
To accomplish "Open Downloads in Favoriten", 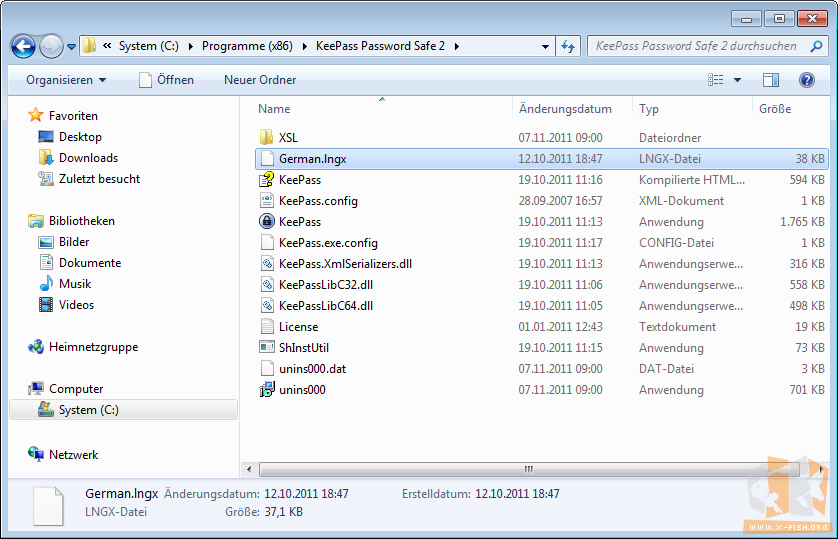I will pyautogui.click(x=88, y=158).
